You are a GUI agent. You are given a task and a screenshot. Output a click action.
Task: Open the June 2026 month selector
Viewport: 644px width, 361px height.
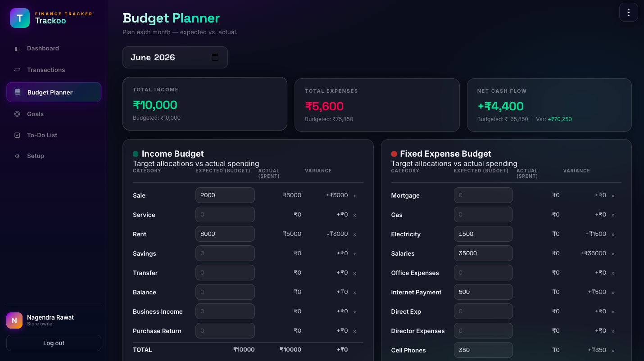(175, 57)
